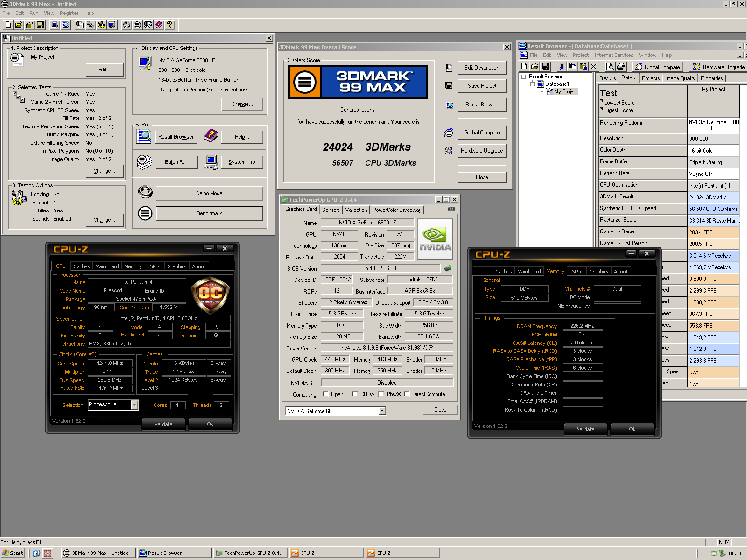
Task: Open the Internet Services menu in Result Browser
Action: click(613, 55)
